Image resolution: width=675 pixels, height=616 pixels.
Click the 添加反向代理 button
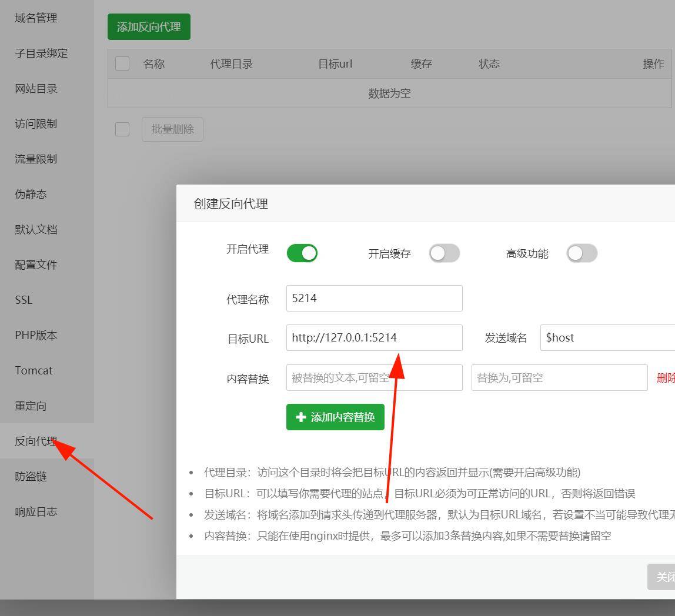pyautogui.click(x=148, y=26)
